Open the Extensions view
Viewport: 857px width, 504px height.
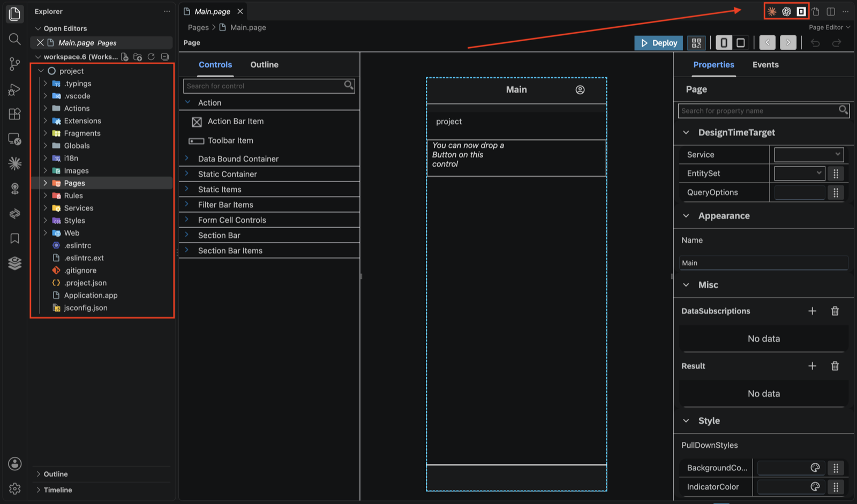pyautogui.click(x=14, y=114)
